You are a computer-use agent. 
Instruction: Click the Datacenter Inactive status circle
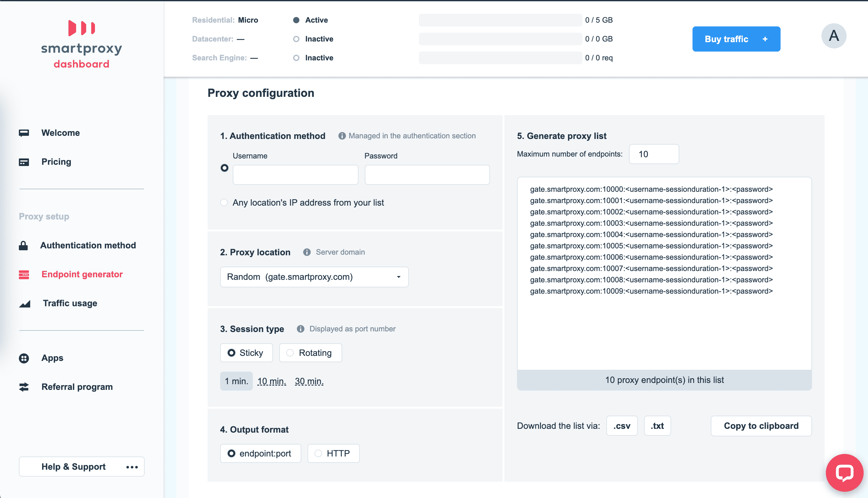coord(296,39)
